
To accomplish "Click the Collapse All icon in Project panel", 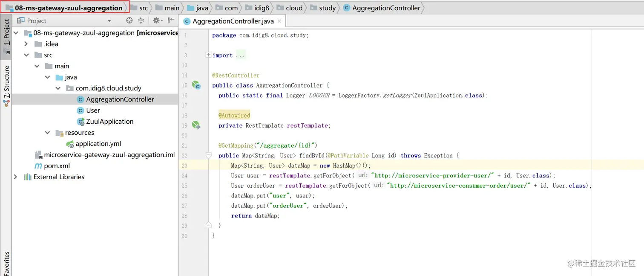I will pyautogui.click(x=141, y=20).
